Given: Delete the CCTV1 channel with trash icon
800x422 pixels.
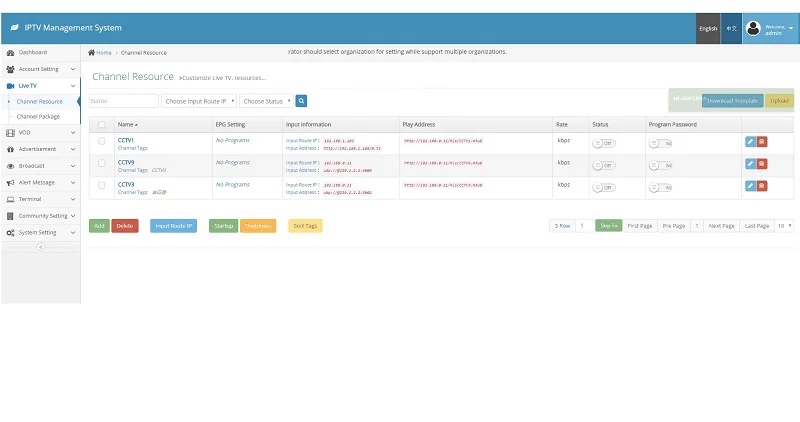Looking at the screenshot, I should [762, 142].
